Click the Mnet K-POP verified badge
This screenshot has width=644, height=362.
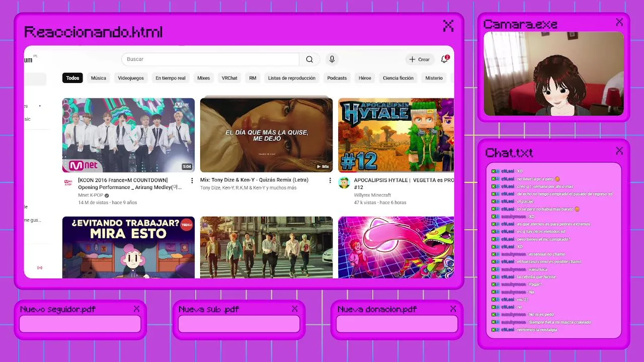[107, 195]
